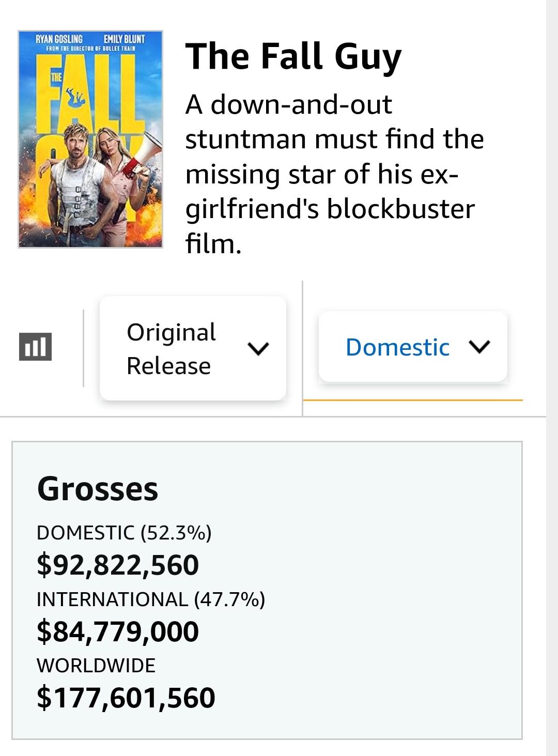The width and height of the screenshot is (558, 756).
Task: Click the chevron beside Original Release
Action: coord(258,349)
